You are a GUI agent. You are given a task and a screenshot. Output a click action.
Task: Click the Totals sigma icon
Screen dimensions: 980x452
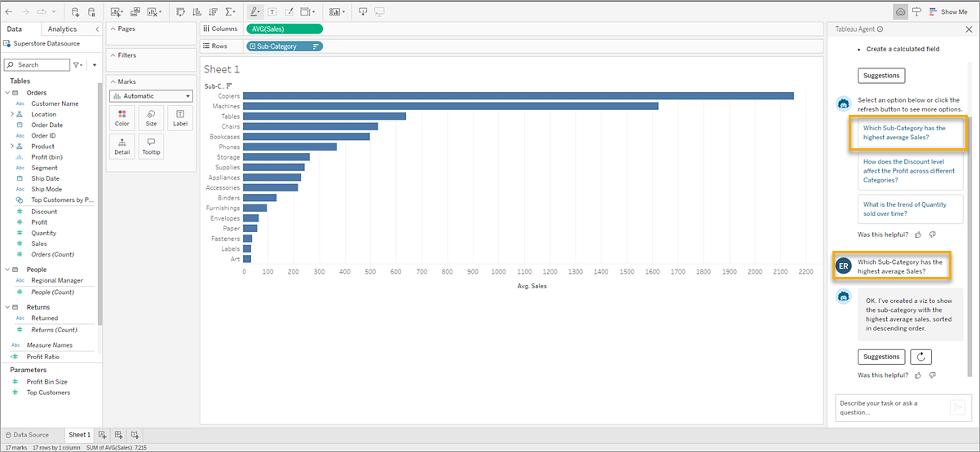(230, 12)
